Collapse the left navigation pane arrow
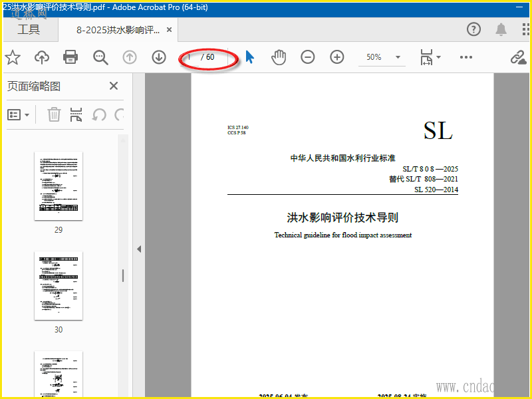 coord(139,249)
